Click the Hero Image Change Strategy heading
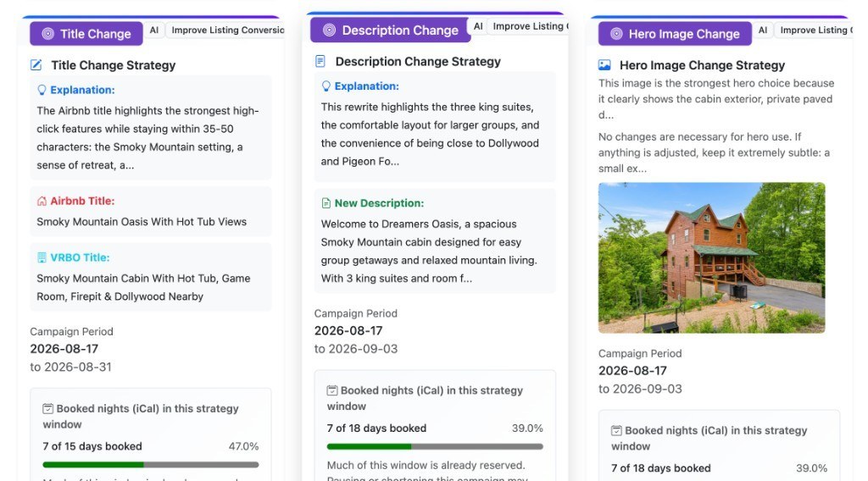Screen dimensions: 868x481 pos(703,65)
